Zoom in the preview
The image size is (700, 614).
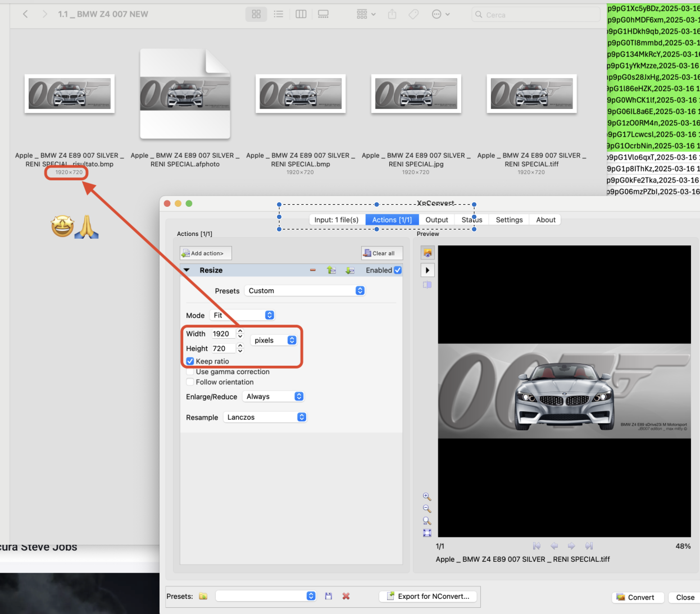pos(427,497)
